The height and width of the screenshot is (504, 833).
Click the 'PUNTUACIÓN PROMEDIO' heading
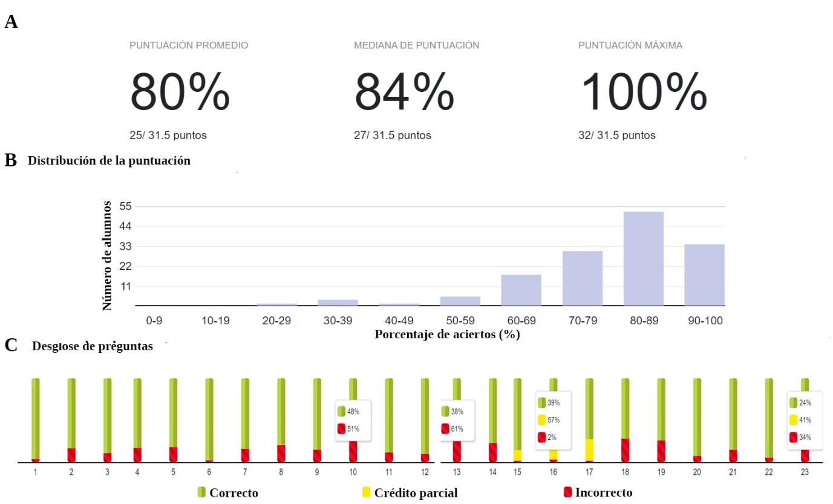tap(189, 45)
